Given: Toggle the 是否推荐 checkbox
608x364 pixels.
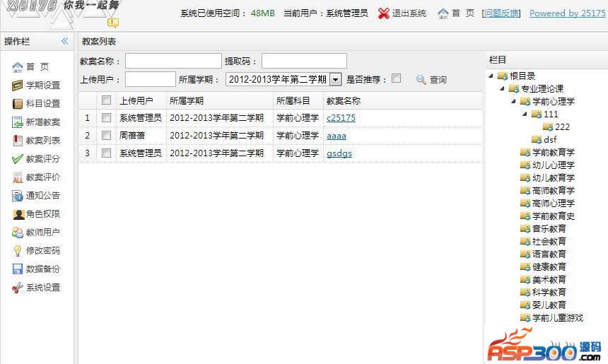Looking at the screenshot, I should 396,78.
